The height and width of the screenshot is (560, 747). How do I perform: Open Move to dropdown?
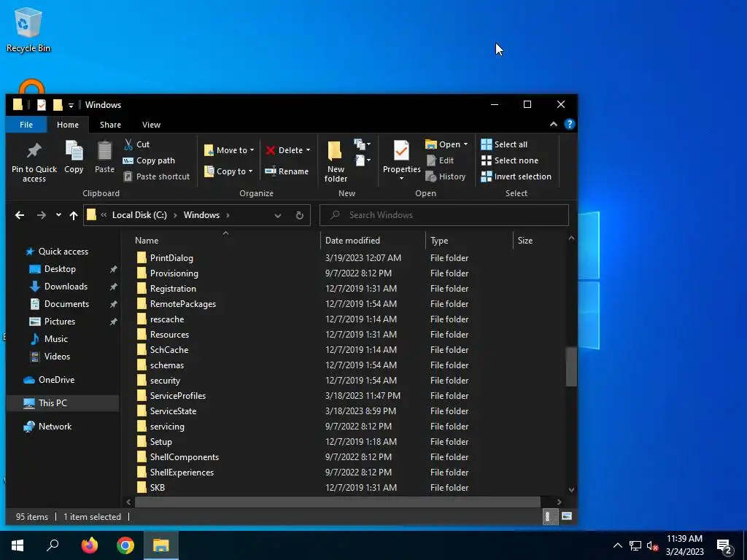coord(228,150)
